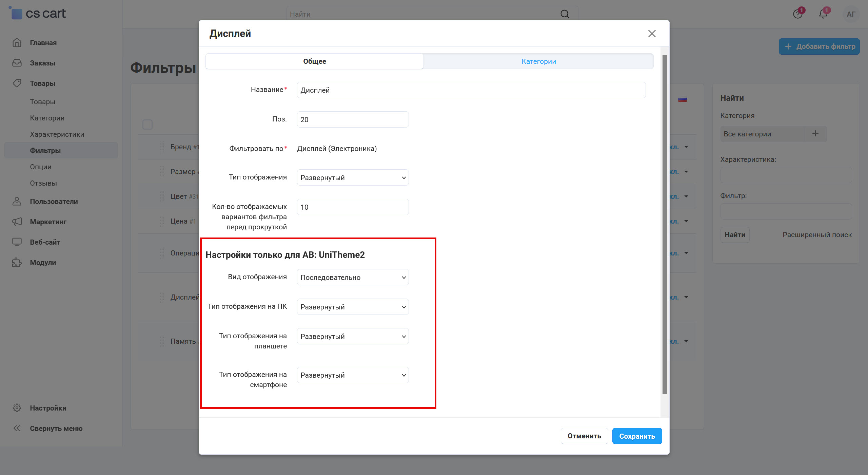Open the АГ user avatar menu
This screenshot has width=868, height=475.
(851, 14)
